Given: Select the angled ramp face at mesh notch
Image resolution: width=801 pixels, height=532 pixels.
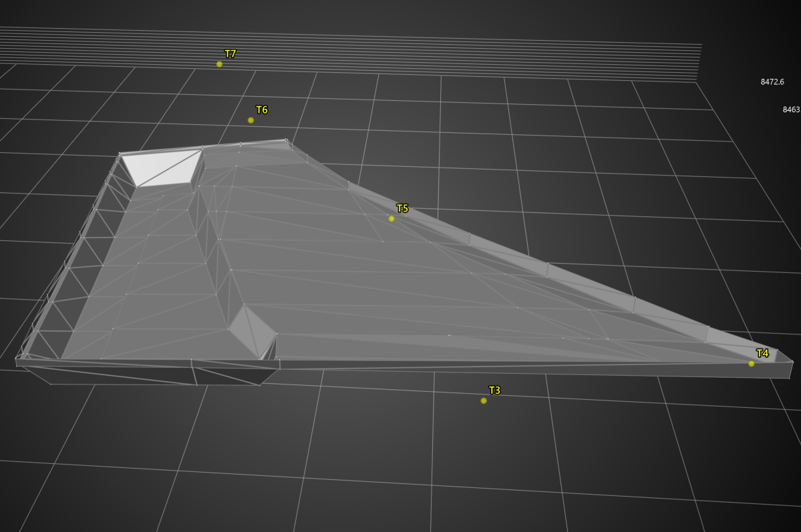Looking at the screenshot, I should 251,330.
